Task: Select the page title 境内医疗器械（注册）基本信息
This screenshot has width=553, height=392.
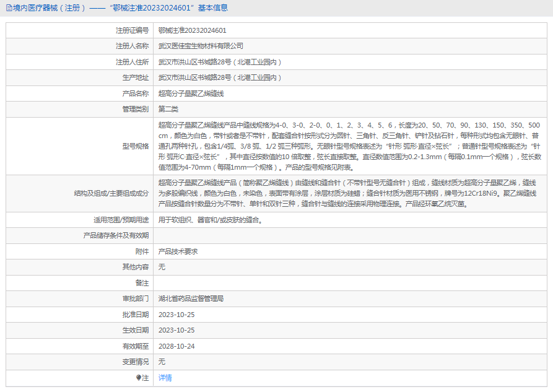Action: click(120, 8)
